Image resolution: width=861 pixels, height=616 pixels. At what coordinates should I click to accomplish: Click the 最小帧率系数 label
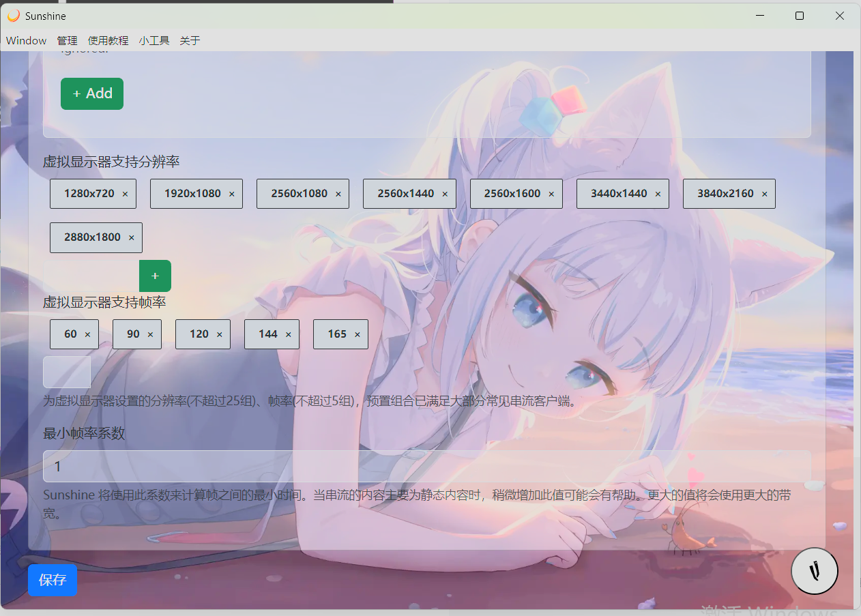tap(84, 433)
